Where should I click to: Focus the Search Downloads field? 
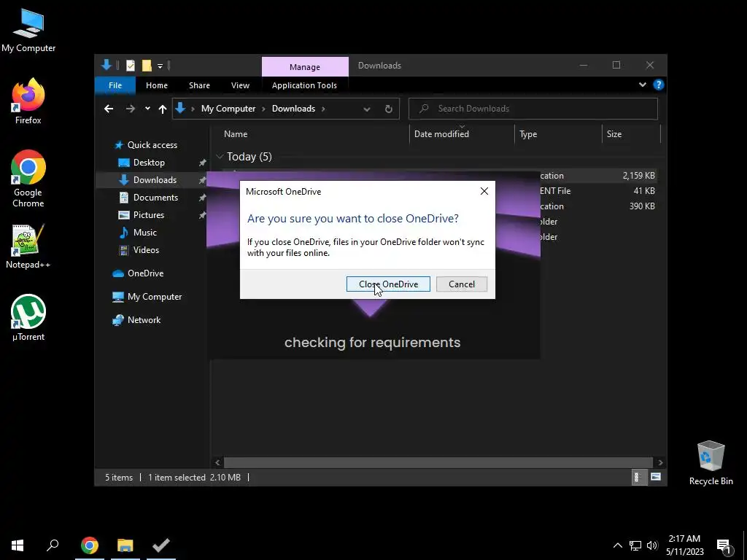click(533, 109)
